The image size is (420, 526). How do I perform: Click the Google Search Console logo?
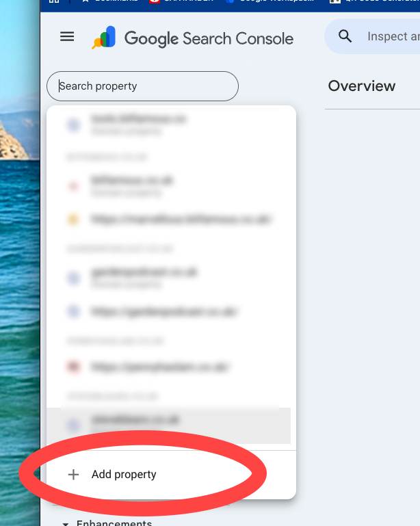[x=192, y=38]
